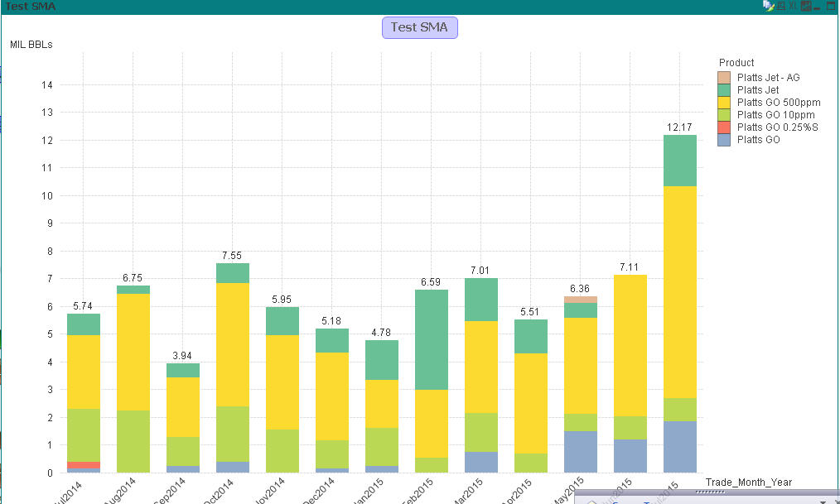Viewport: 840px width, 504px height.
Task: Click the 'MIL BBLs' axis title
Action: click(31, 45)
